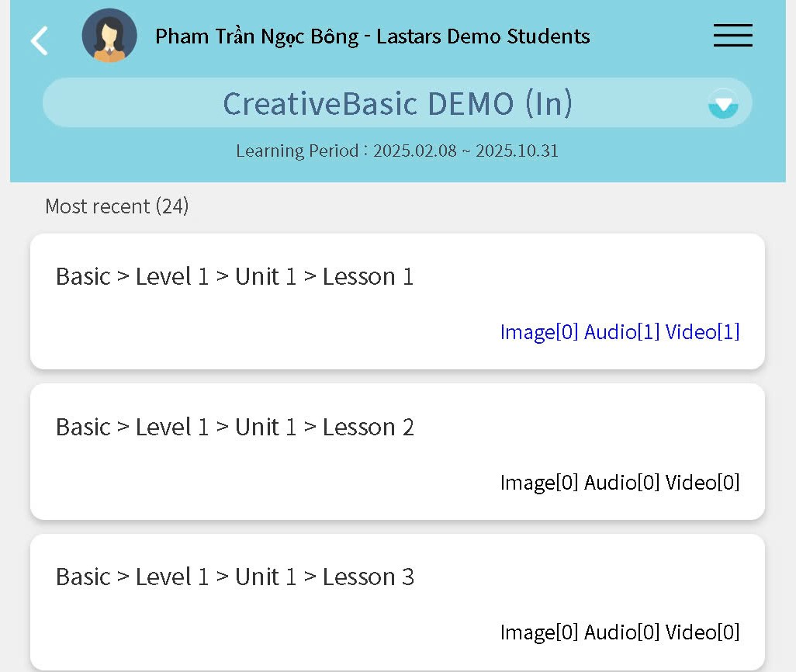The height and width of the screenshot is (672, 796).
Task: Click the round dropdown arrow icon
Action: [723, 104]
